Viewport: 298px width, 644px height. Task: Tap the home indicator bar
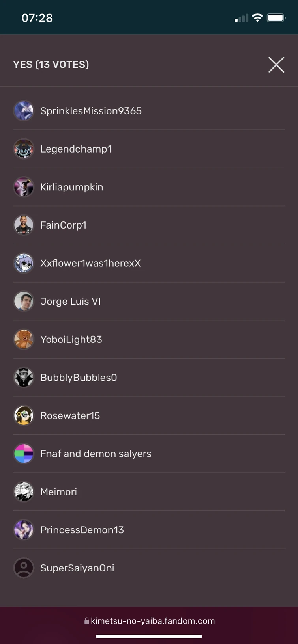(x=149, y=636)
